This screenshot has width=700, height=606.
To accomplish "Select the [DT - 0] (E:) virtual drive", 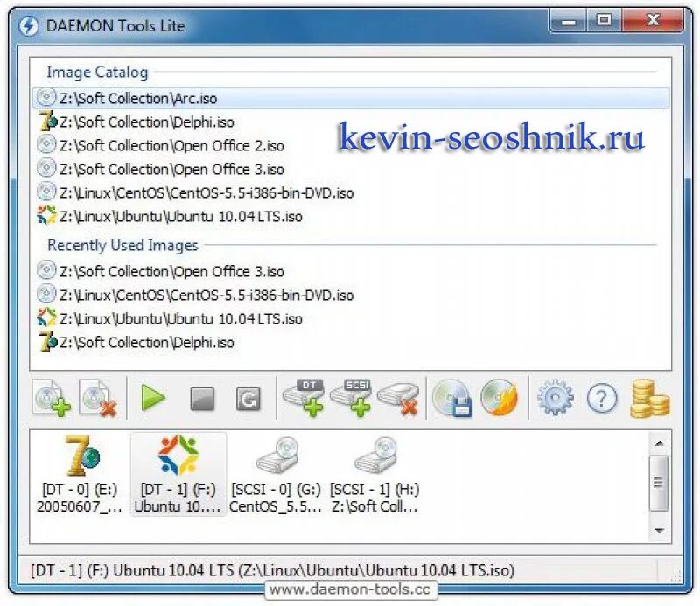I will pos(80,474).
